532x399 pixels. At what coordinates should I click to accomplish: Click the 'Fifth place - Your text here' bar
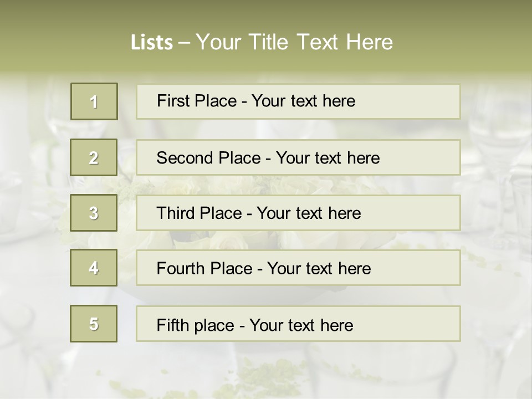[x=298, y=324]
